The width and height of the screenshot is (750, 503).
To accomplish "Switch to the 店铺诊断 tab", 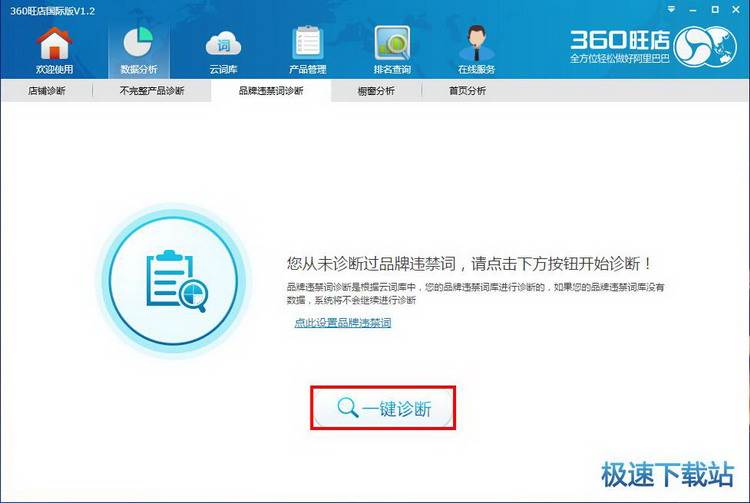I will pos(46,91).
